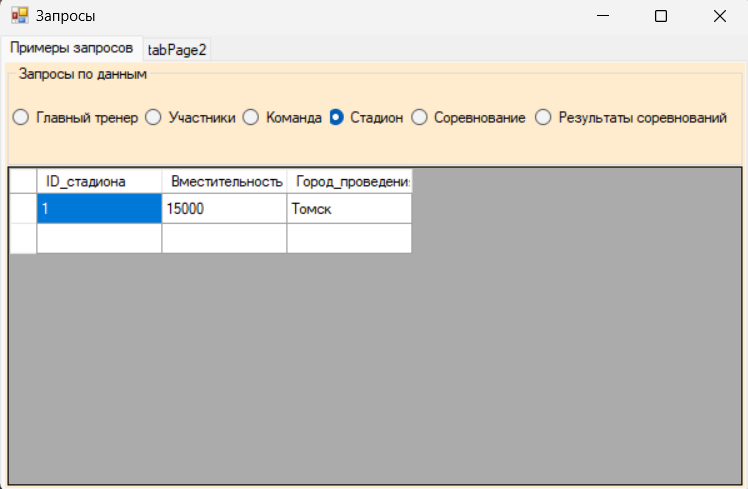
Task: Choose the Команда radio button
Action: [282, 117]
